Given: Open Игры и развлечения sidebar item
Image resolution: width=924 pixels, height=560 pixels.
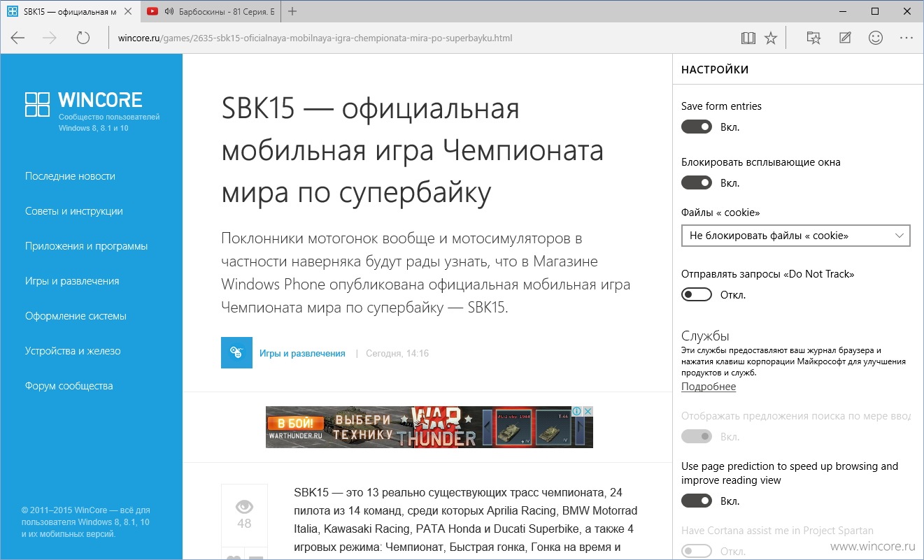Looking at the screenshot, I should [72, 281].
